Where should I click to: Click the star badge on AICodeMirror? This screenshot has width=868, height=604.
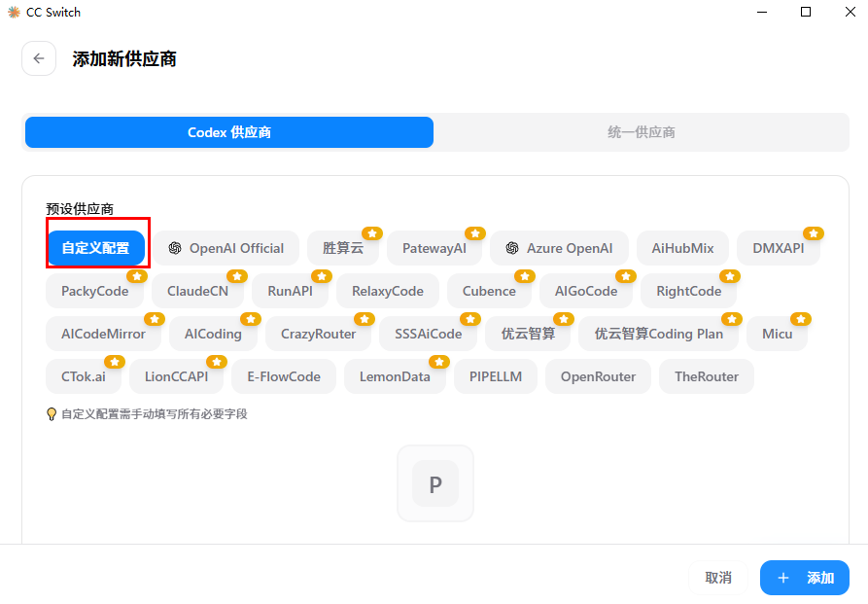[x=155, y=319]
